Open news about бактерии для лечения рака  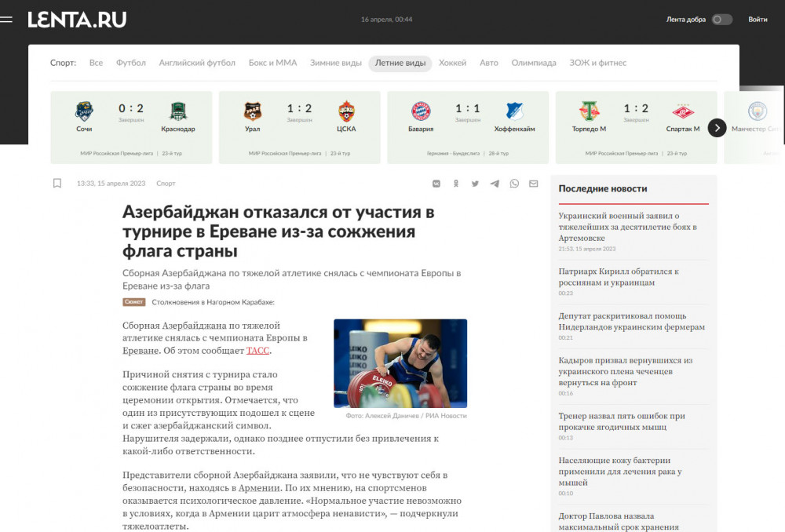click(x=620, y=472)
